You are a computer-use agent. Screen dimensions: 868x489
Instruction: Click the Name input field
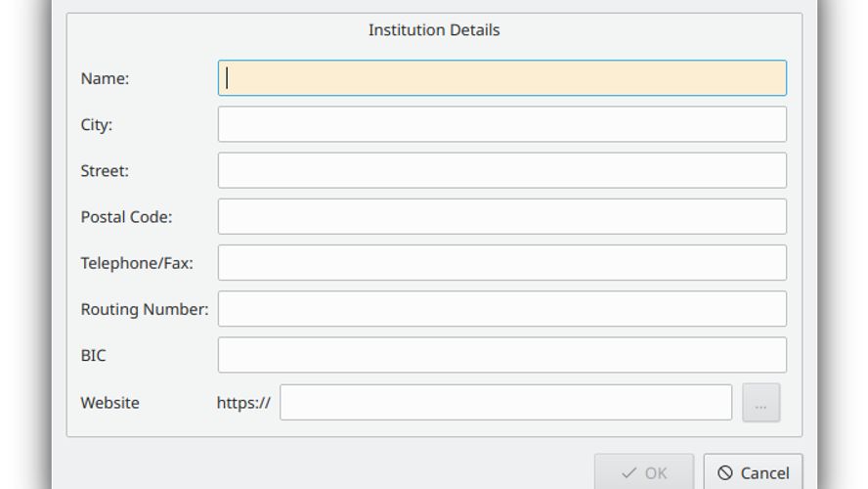point(501,78)
